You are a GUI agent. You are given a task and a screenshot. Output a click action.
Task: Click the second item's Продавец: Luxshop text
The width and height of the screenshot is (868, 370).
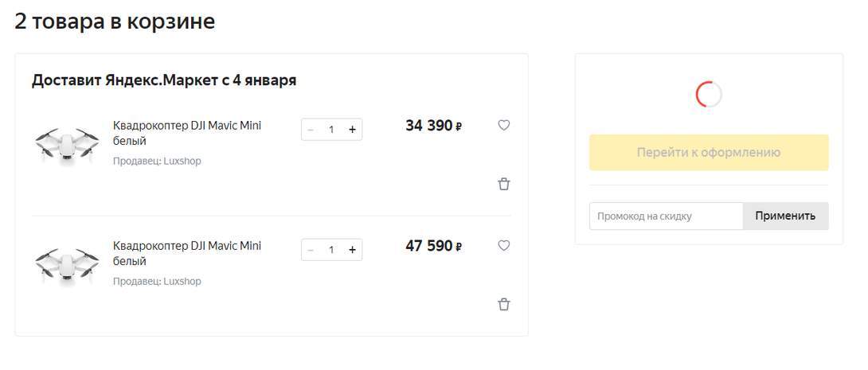click(x=157, y=281)
